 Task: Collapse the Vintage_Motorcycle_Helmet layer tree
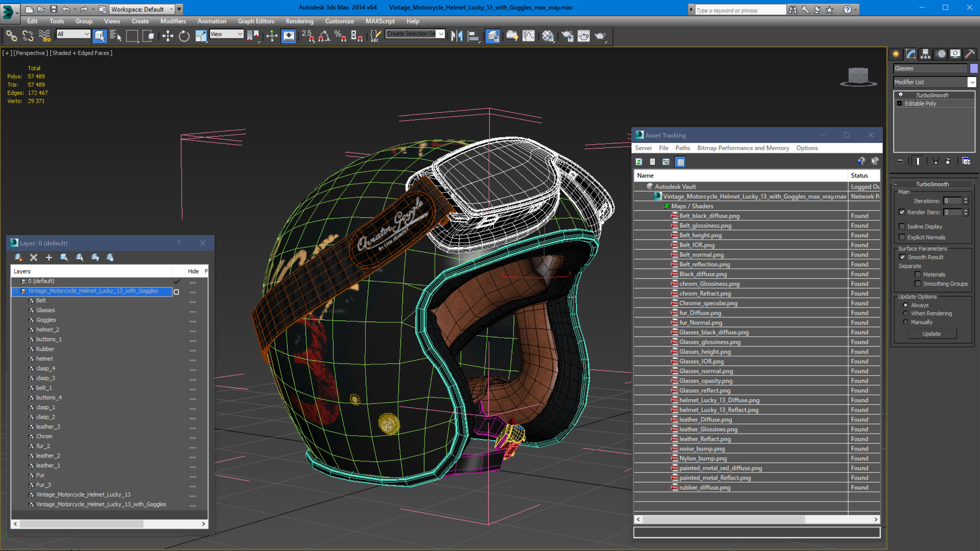click(15, 291)
